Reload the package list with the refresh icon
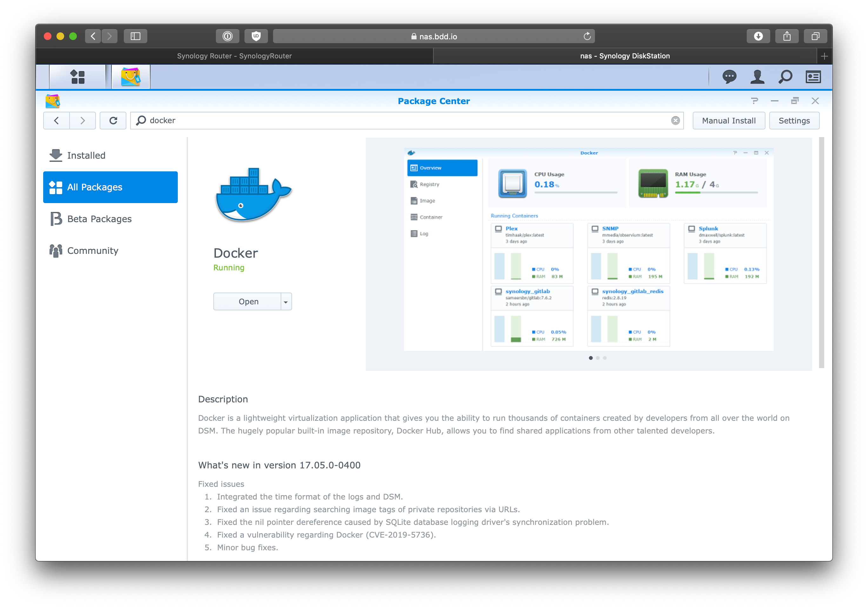The image size is (868, 608). coord(113,120)
